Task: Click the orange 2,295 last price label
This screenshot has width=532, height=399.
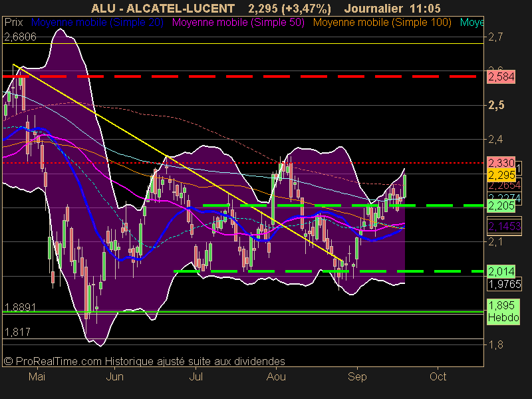Action: click(501, 176)
